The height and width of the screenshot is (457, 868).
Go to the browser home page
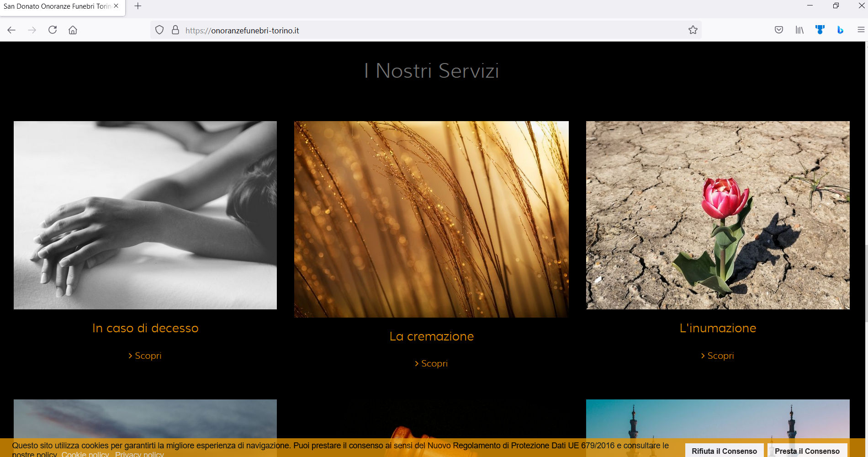point(73,30)
